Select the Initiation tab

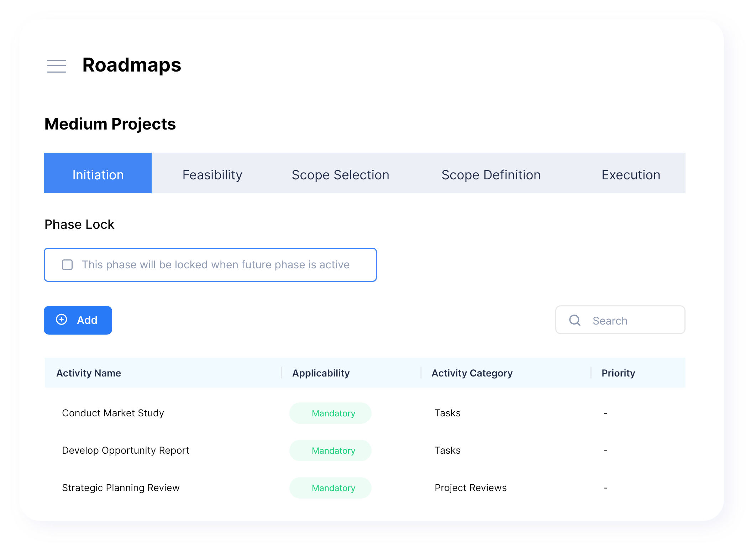pos(98,175)
